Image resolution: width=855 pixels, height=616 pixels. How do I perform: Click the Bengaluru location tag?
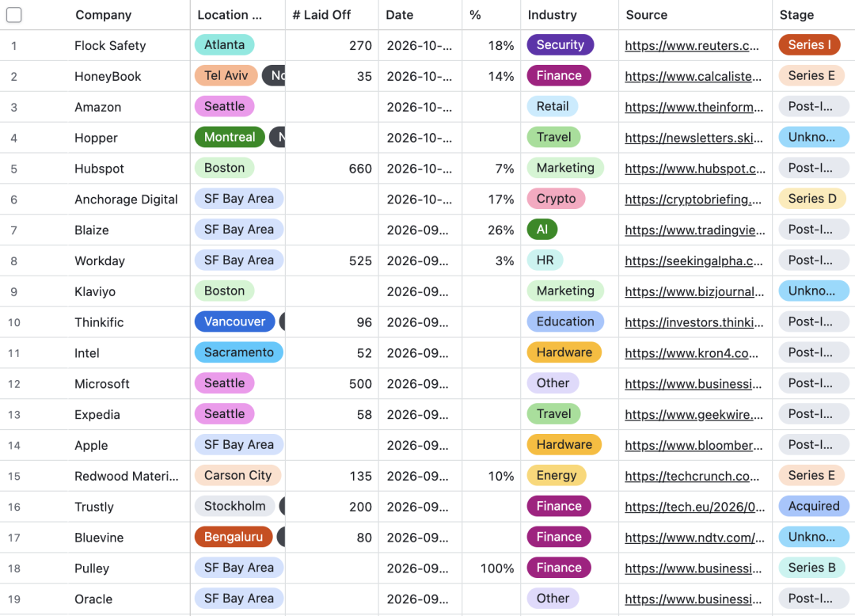pyautogui.click(x=234, y=537)
